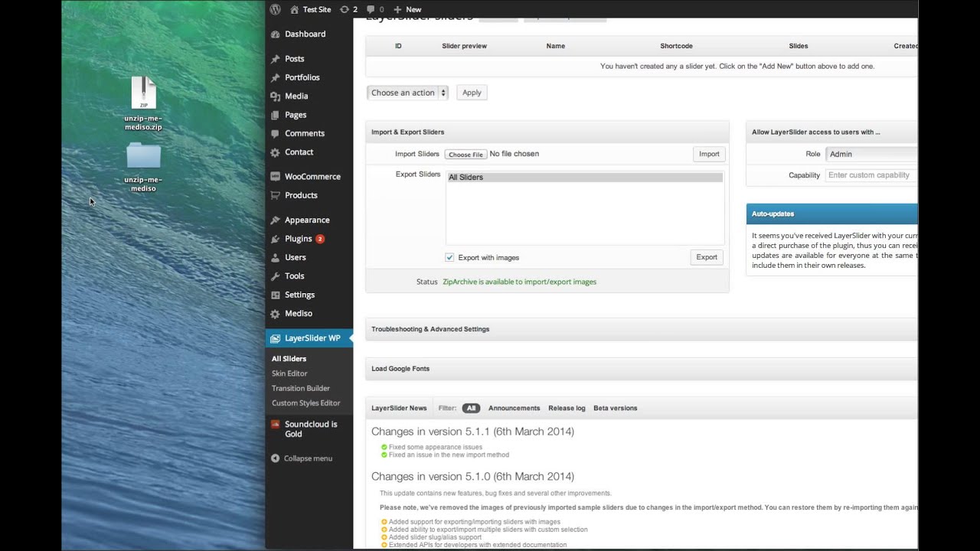The width and height of the screenshot is (980, 551).
Task: Expand Troubleshooting & Advanced Settings section
Action: (x=430, y=329)
